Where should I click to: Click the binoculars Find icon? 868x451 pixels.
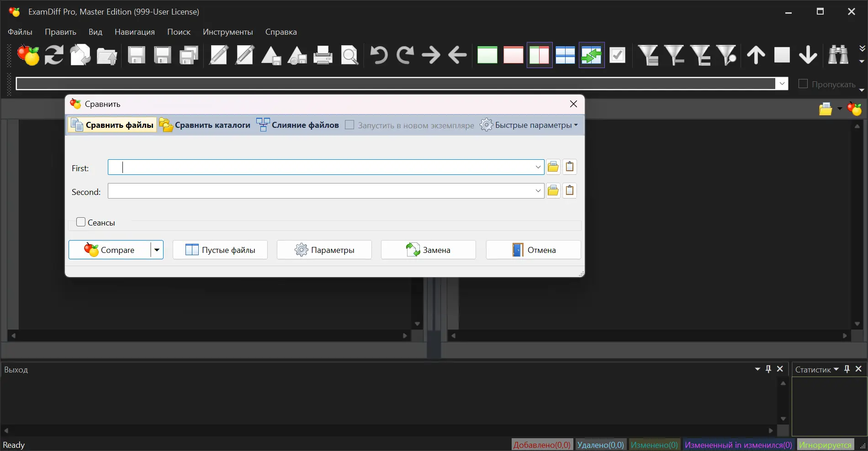tap(838, 55)
